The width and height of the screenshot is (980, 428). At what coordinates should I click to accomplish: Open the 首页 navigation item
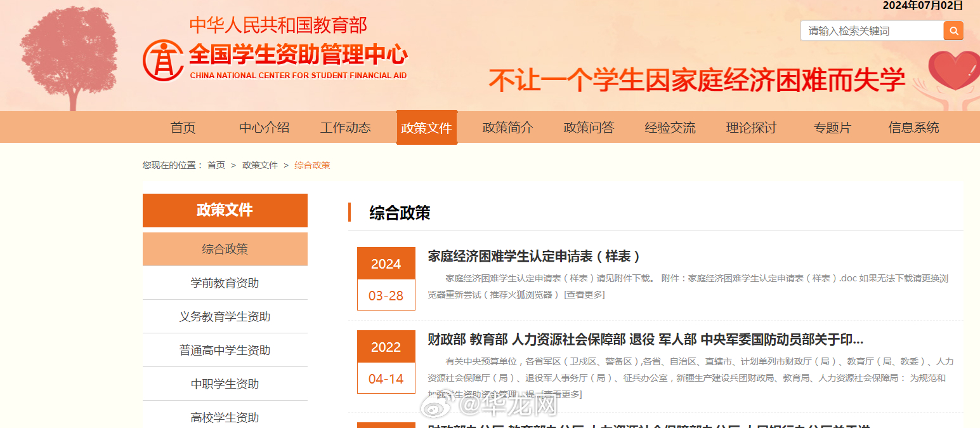point(183,128)
